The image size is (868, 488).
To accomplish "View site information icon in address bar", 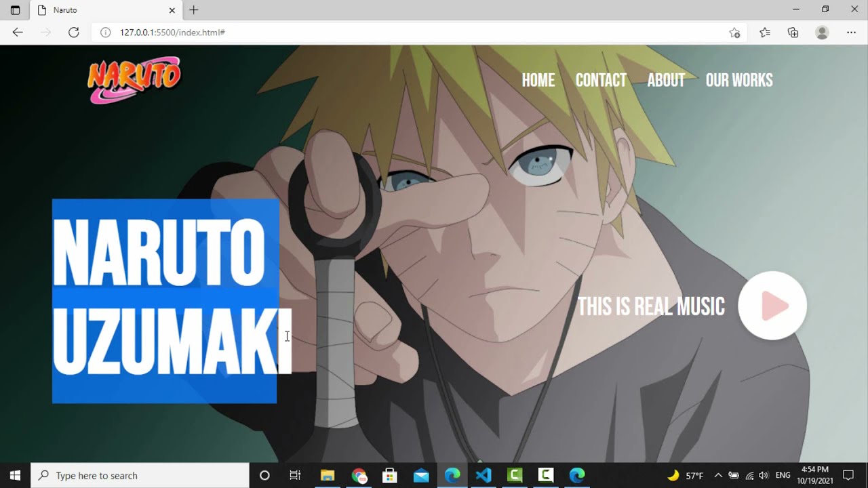I will (106, 33).
